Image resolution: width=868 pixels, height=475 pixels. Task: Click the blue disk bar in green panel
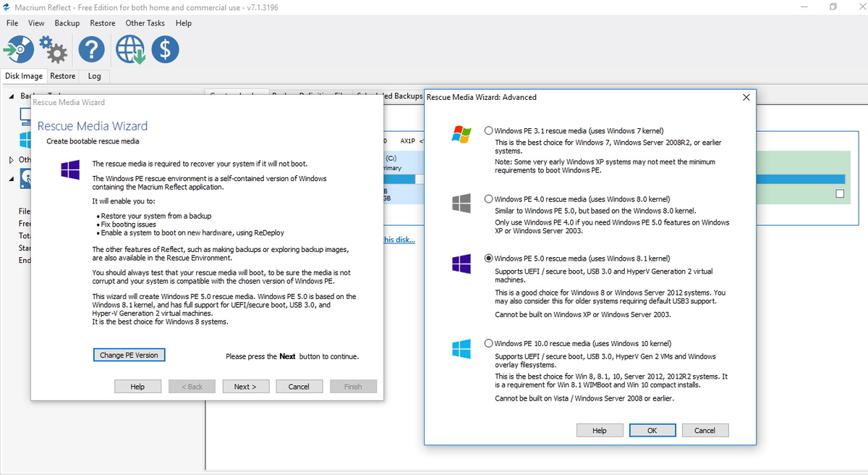pos(801,179)
